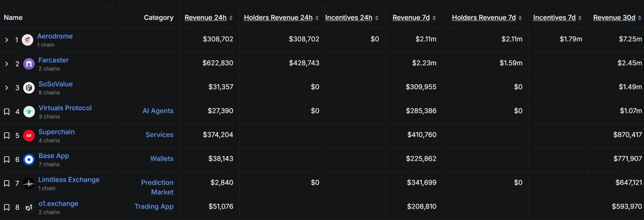Click the Superchain red logo
Image resolution: width=644 pixels, height=220 pixels.
tap(28, 136)
